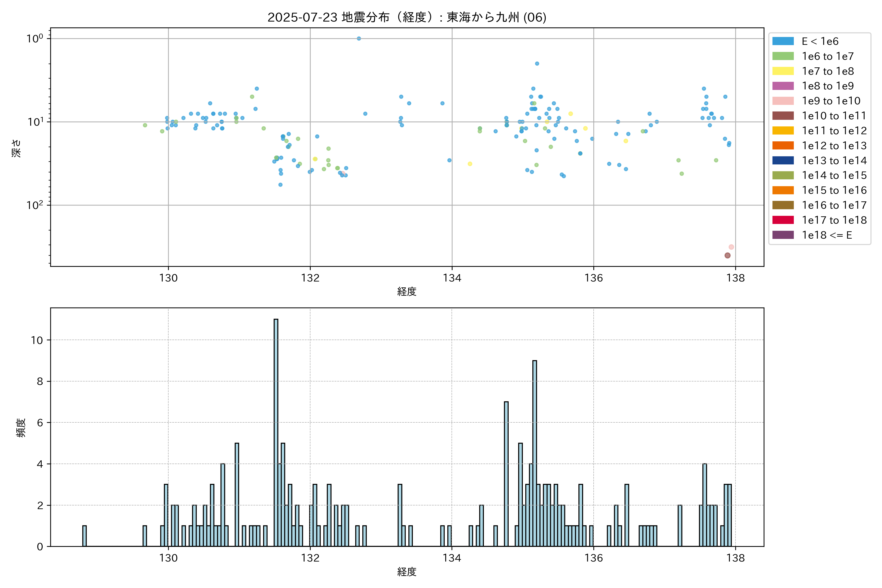Image resolution: width=882 pixels, height=588 pixels.
Task: Click the yellow 1e7 to 1e8 swatch
Action: coord(783,71)
